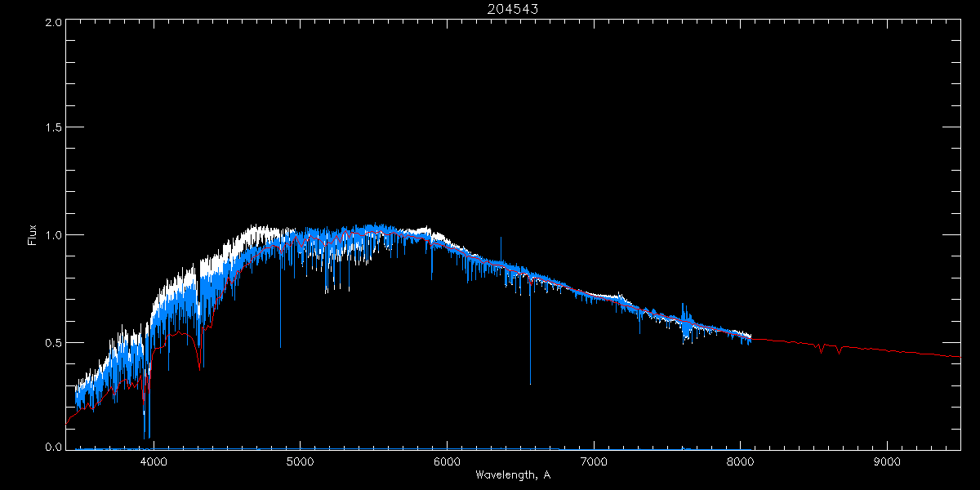
Task: Select the Flux y-axis label
Action: pyautogui.click(x=33, y=236)
